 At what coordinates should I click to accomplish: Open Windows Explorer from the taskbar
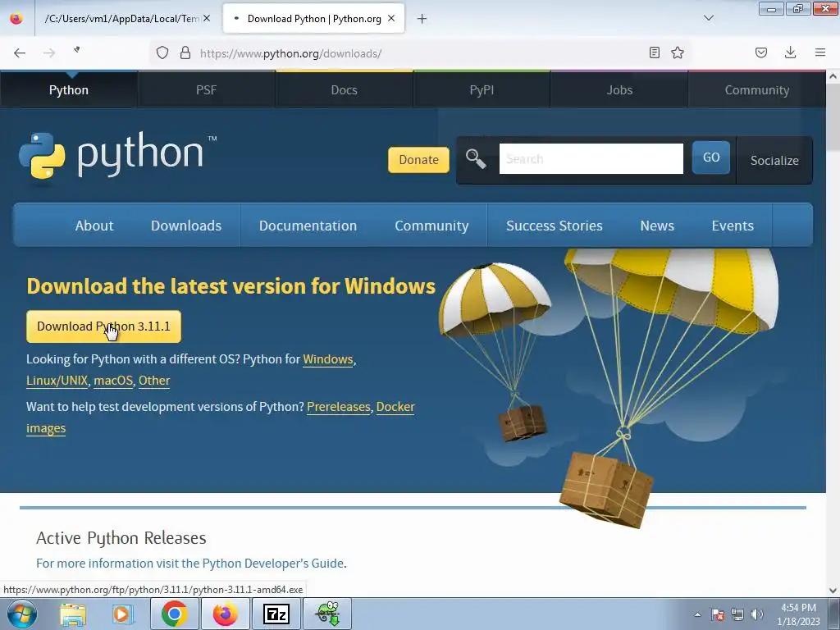click(73, 614)
